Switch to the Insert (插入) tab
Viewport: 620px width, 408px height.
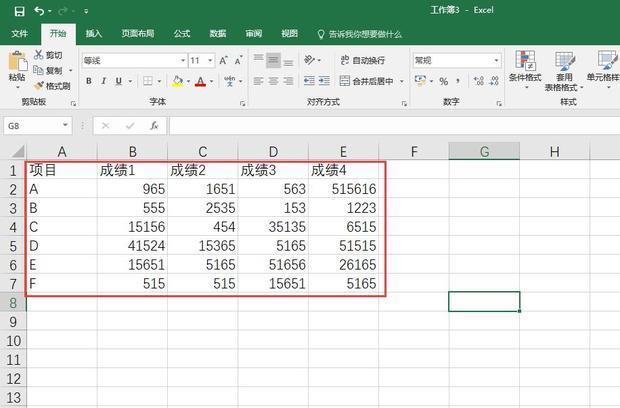coord(93,33)
